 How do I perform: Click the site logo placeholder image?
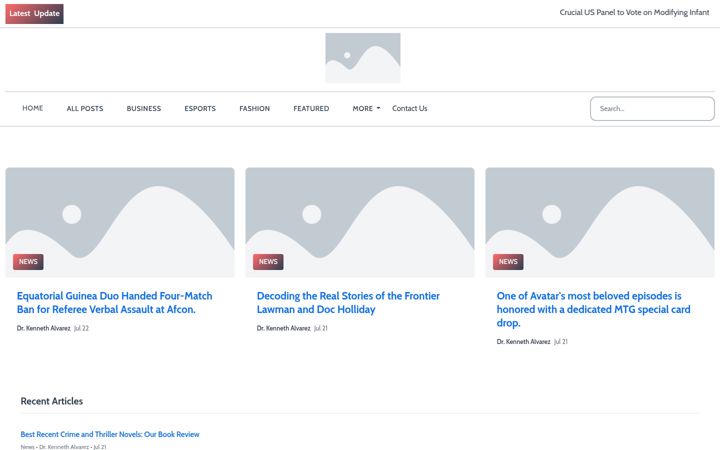tap(363, 58)
